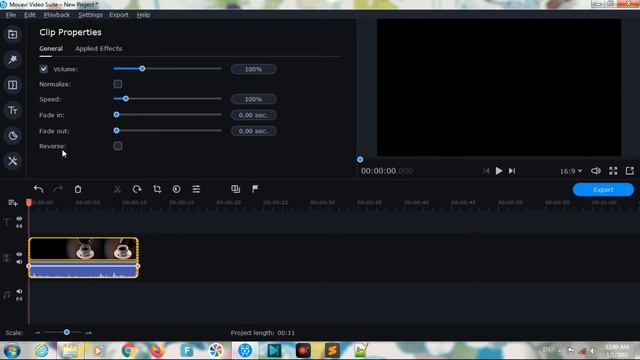Screen dimensions: 640x360
Task: Rotate the clip using rotate icon
Action: (137, 189)
